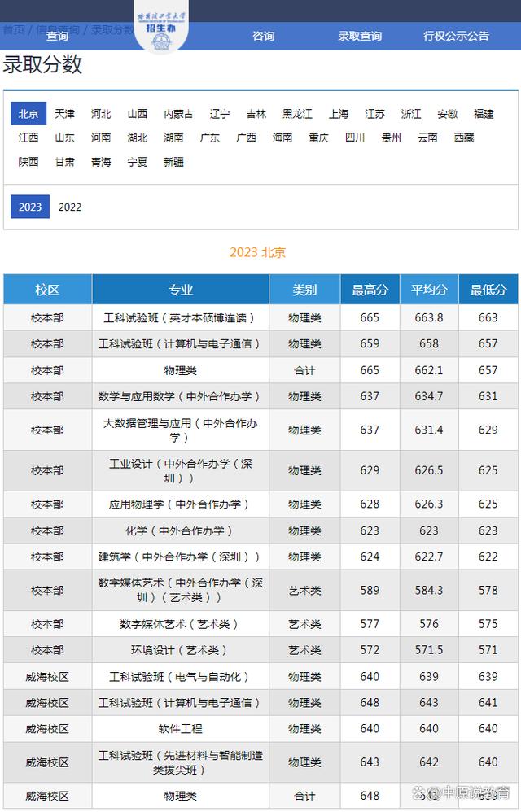The width and height of the screenshot is (521, 812).
Task: Select the 新疆 province tab
Action: point(173,162)
